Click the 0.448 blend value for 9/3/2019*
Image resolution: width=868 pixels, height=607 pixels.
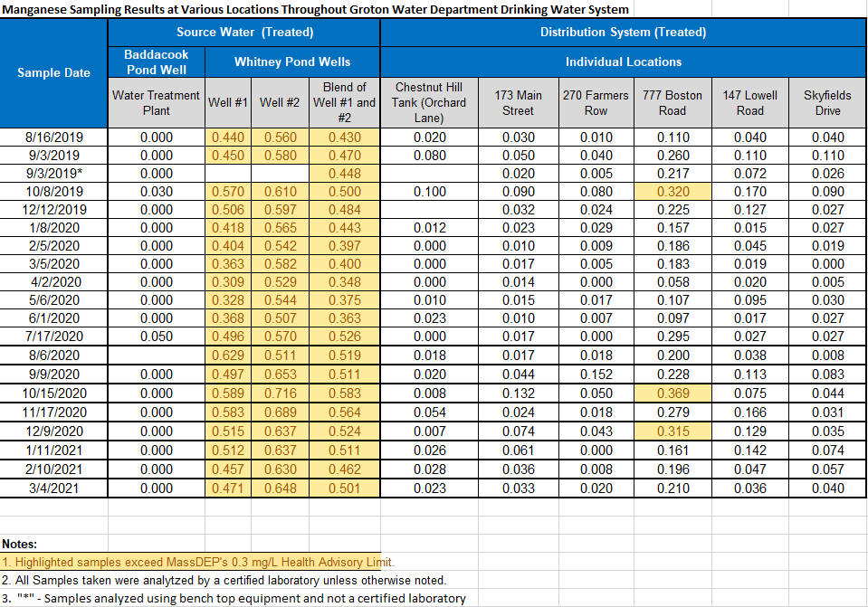[344, 174]
